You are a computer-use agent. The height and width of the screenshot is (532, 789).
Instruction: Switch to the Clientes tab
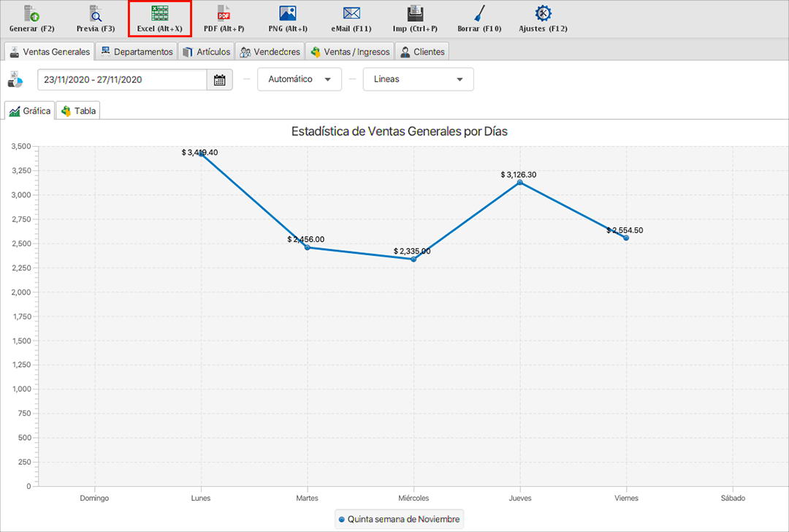422,52
